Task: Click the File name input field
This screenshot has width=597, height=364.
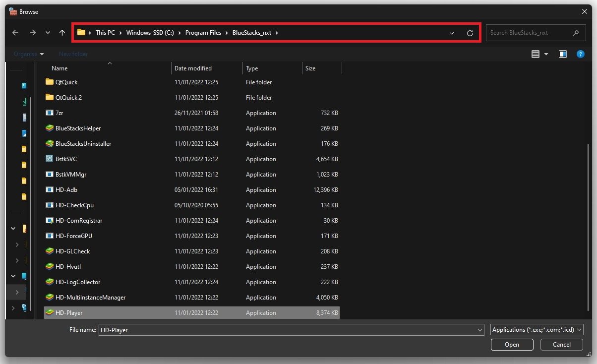Action: [x=287, y=330]
